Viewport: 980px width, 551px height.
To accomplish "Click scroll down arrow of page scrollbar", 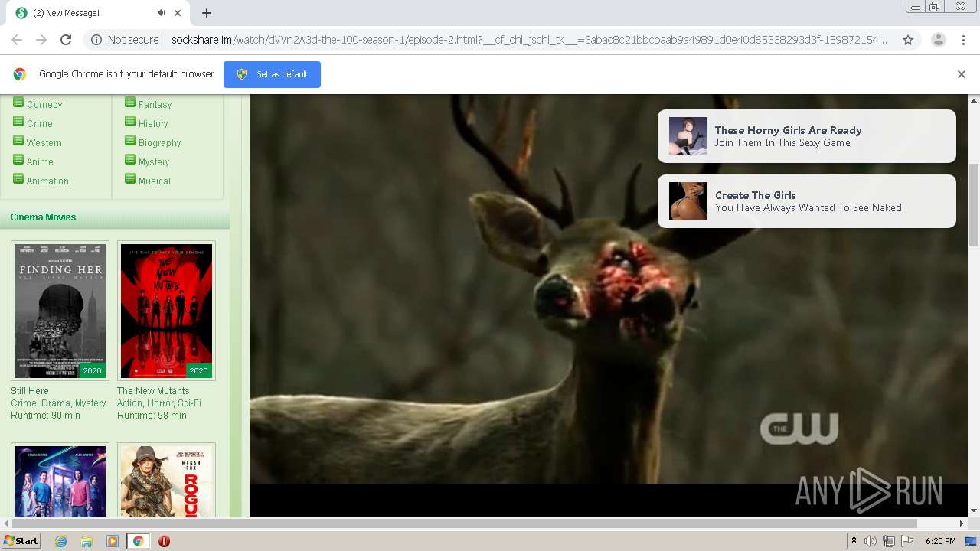I will [974, 511].
